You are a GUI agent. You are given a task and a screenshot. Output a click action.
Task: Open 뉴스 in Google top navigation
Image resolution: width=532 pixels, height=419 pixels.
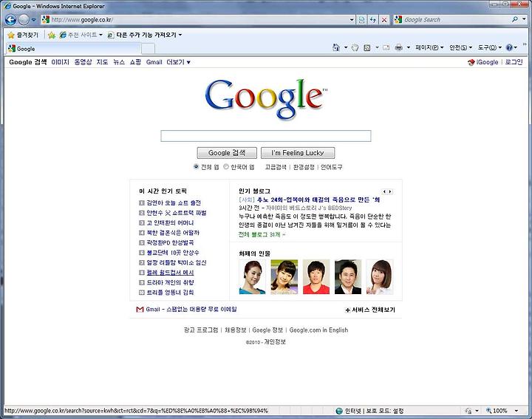coord(119,62)
